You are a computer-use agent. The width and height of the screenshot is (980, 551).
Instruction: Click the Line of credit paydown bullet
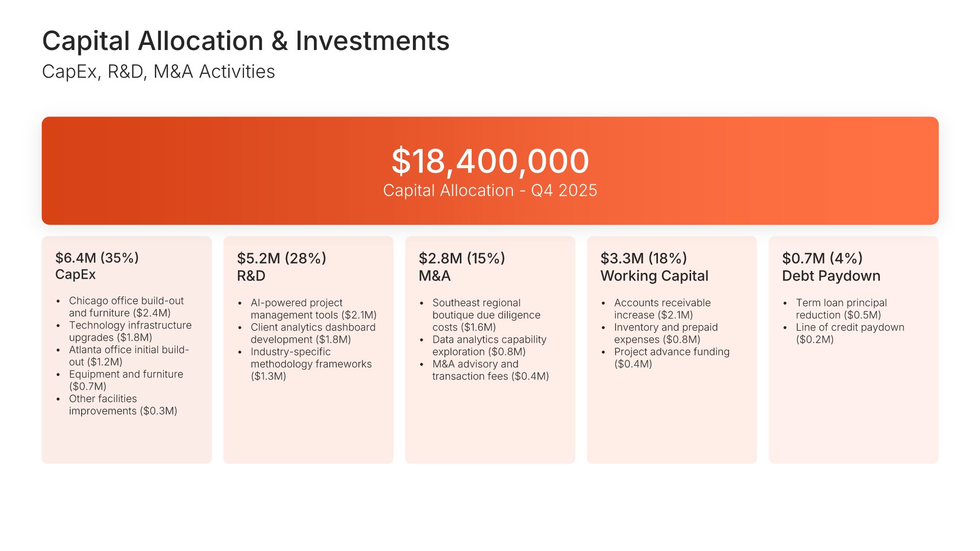click(x=849, y=333)
